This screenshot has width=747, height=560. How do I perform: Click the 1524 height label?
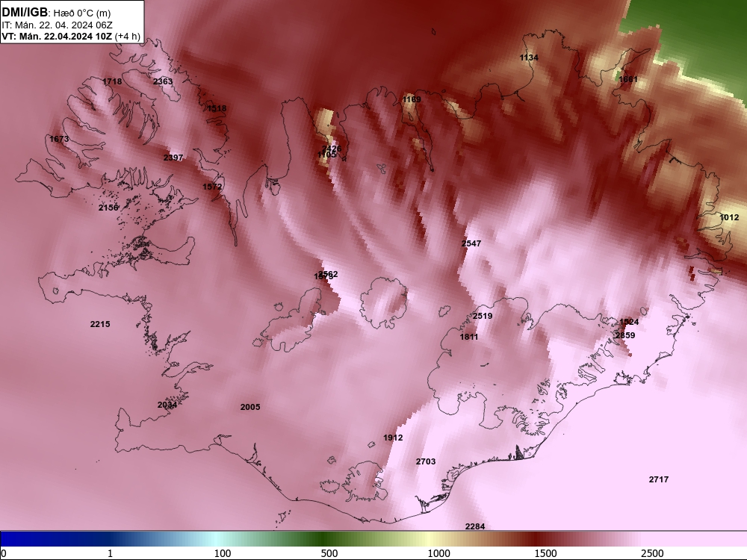click(629, 322)
